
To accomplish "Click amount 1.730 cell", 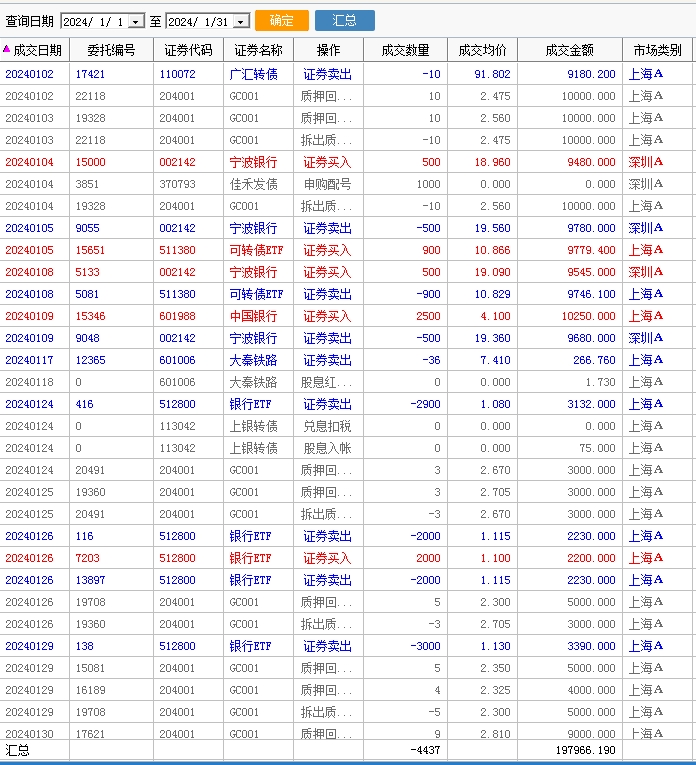I will pyautogui.click(x=601, y=382).
